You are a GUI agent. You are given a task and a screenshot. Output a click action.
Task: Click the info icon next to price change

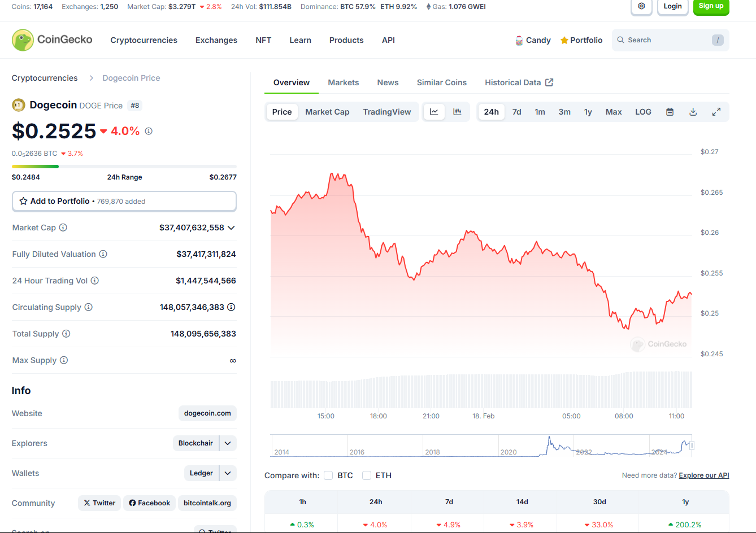click(x=149, y=131)
